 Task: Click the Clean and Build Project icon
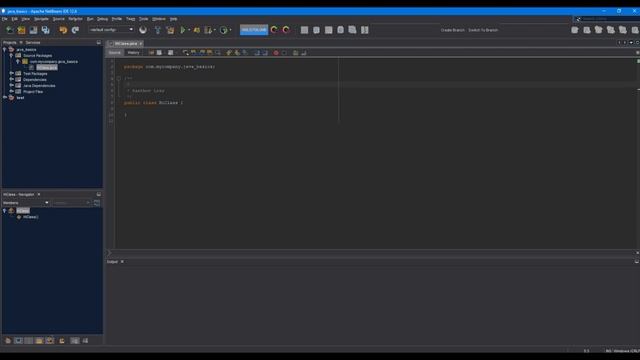(x=170, y=30)
